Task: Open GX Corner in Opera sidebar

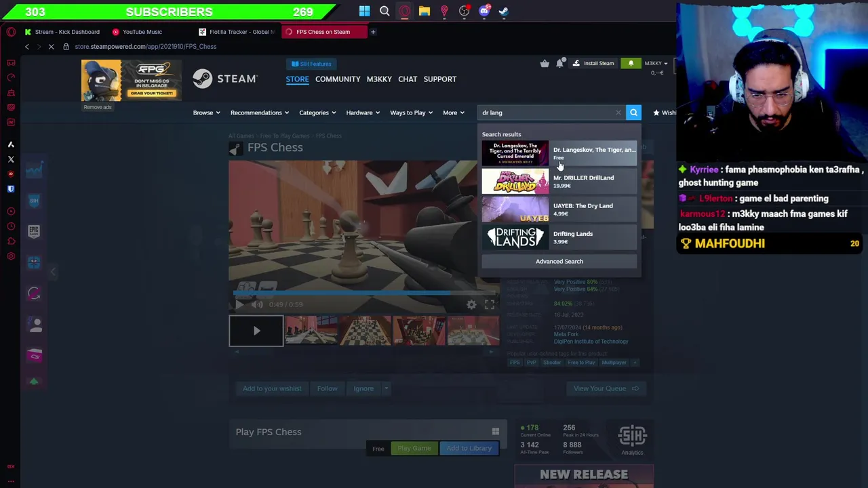Action: pyautogui.click(x=11, y=62)
